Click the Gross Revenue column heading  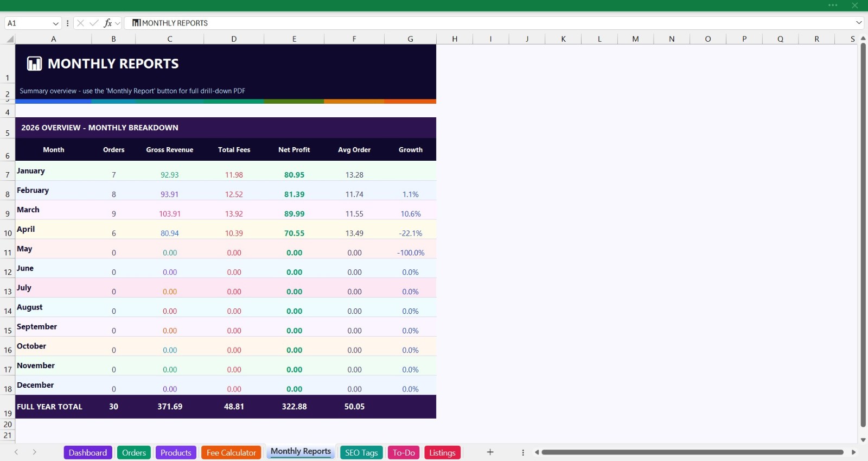(x=170, y=149)
